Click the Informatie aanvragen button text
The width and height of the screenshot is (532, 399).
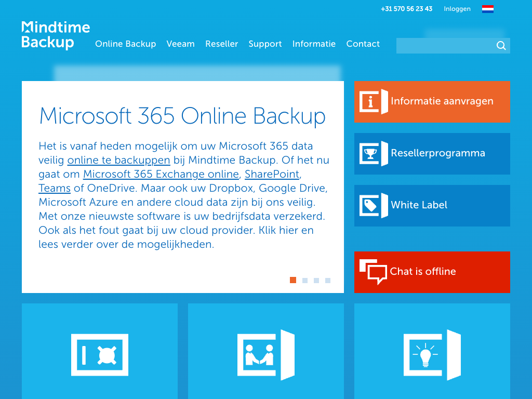pos(442,101)
